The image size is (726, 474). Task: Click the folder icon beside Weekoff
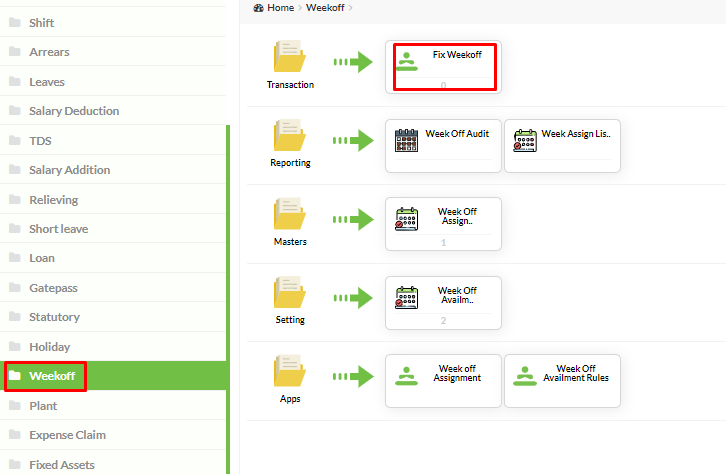[15, 375]
